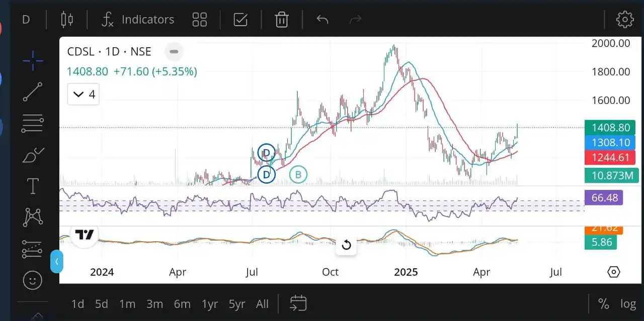Click the blue 1308.10 moving average label
The height and width of the screenshot is (321, 644).
click(610, 143)
